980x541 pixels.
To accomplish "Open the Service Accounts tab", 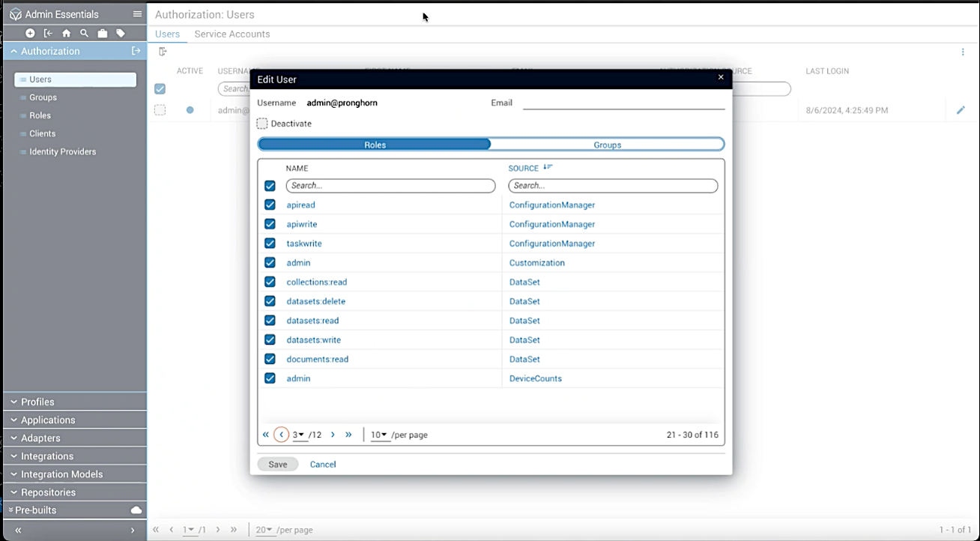I will tap(232, 34).
